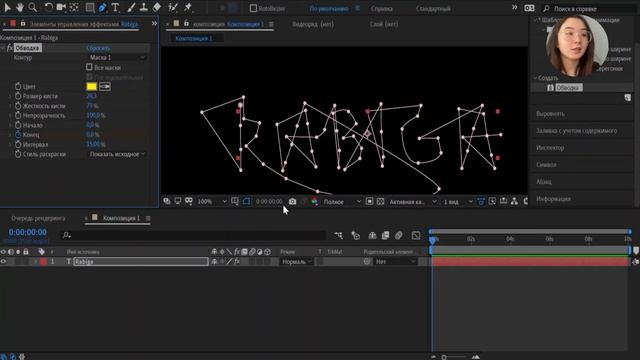The image size is (640, 360).
Task: Open the Контур 'Маска 1' dropdown
Action: pos(117,58)
